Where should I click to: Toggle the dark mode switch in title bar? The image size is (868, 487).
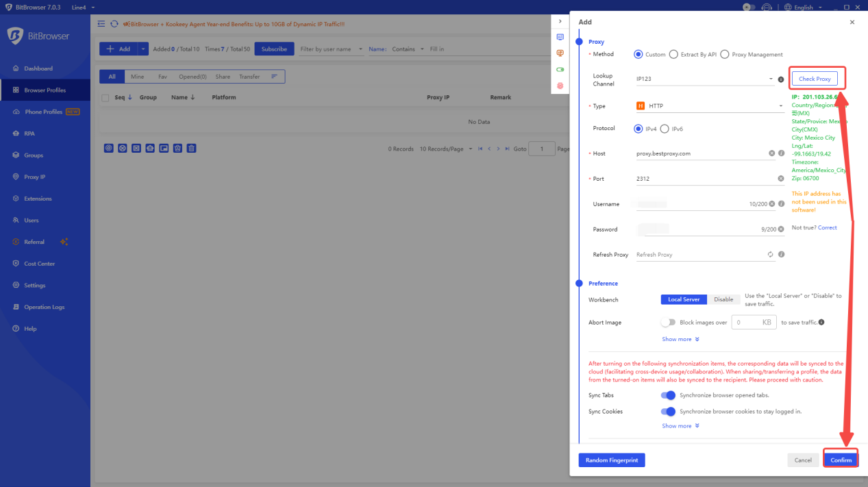pos(749,7)
